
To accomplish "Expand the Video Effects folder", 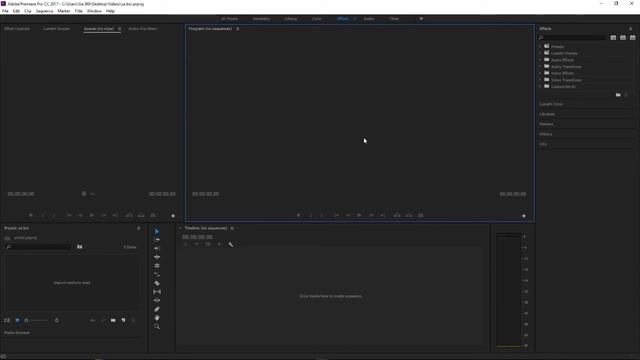I will pos(540,73).
